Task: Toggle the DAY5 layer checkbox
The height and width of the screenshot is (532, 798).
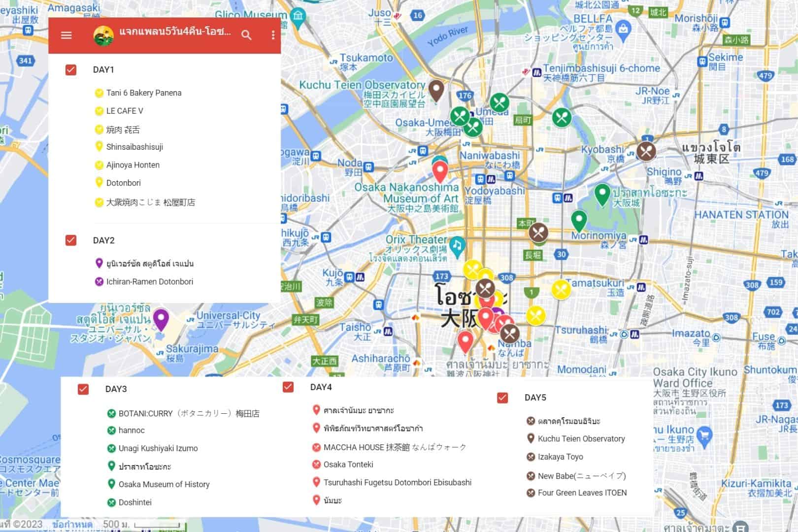Action: (x=502, y=398)
